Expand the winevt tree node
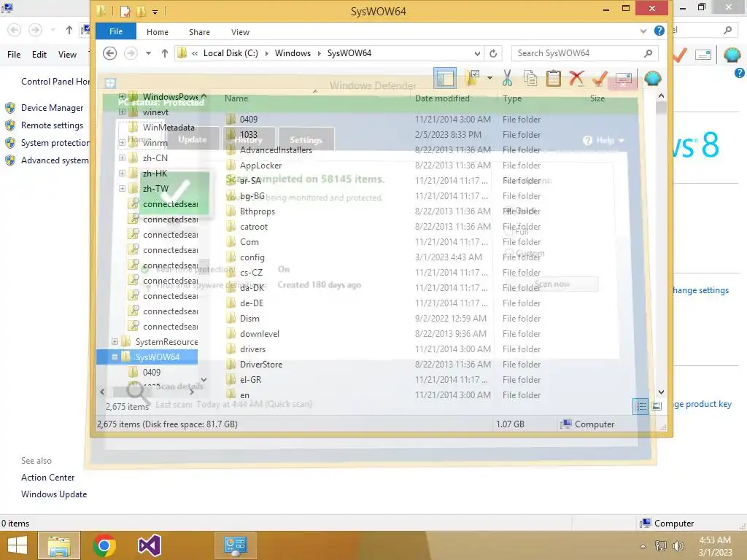This screenshot has height=560, width=747. (x=122, y=112)
